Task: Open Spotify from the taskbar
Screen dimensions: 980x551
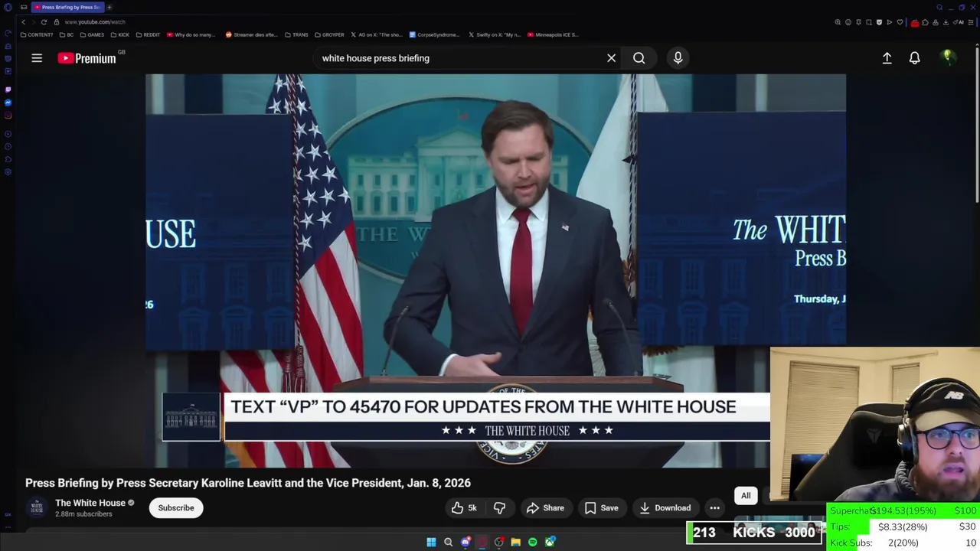Action: [x=532, y=542]
